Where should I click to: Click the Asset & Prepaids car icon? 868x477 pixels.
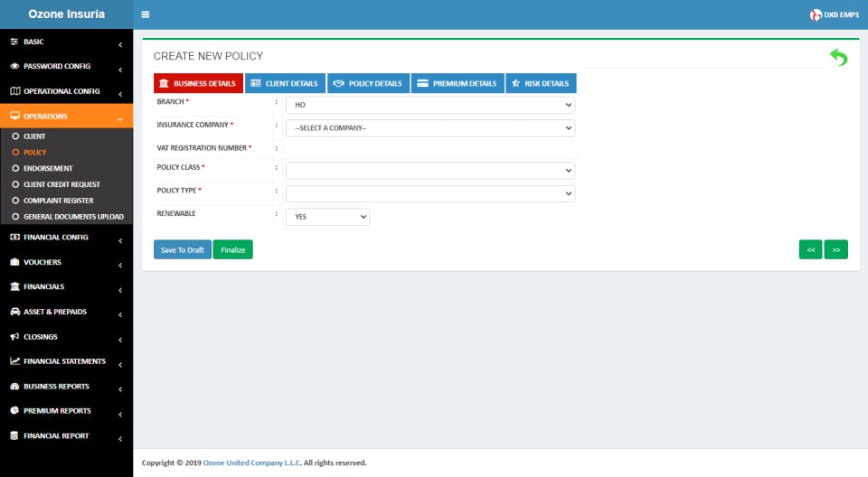[15, 312]
